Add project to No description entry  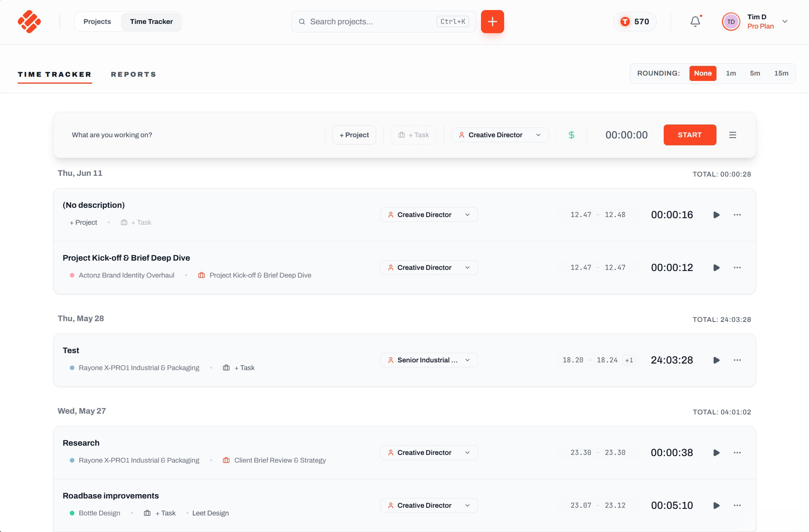(x=83, y=222)
